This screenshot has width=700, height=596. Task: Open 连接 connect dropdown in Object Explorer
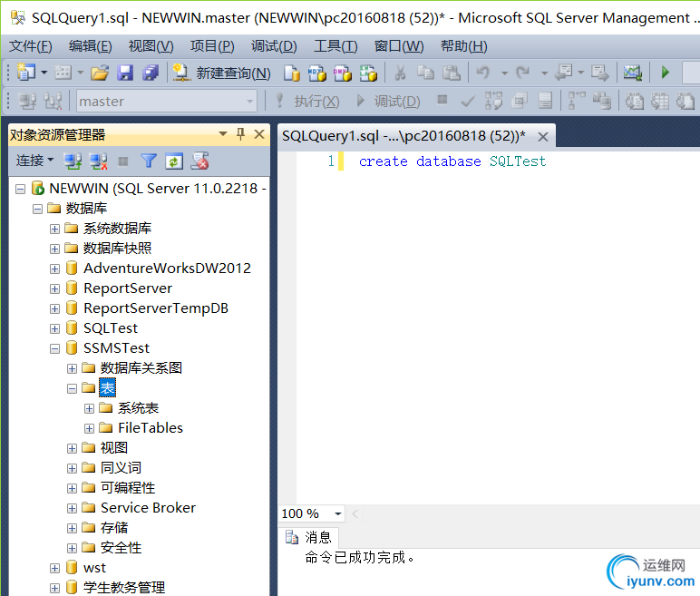tap(34, 160)
